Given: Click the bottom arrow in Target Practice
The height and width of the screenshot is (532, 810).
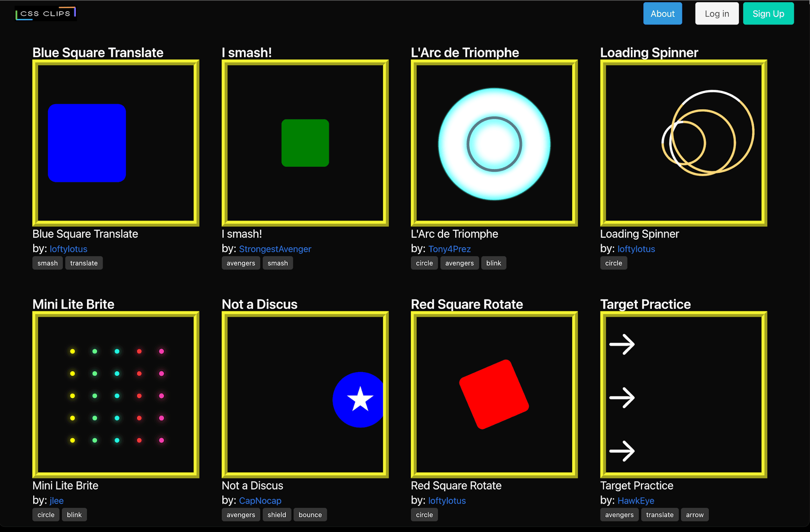Looking at the screenshot, I should click(x=622, y=451).
